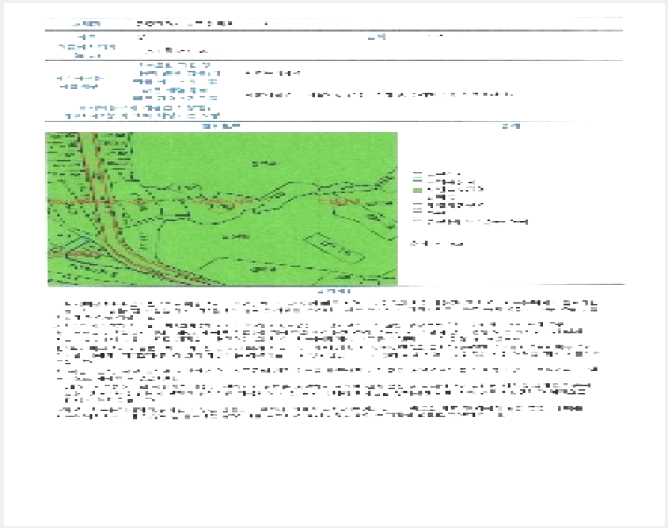Select the pink line legend symbol
This screenshot has width=668, height=528.
pos(418,221)
